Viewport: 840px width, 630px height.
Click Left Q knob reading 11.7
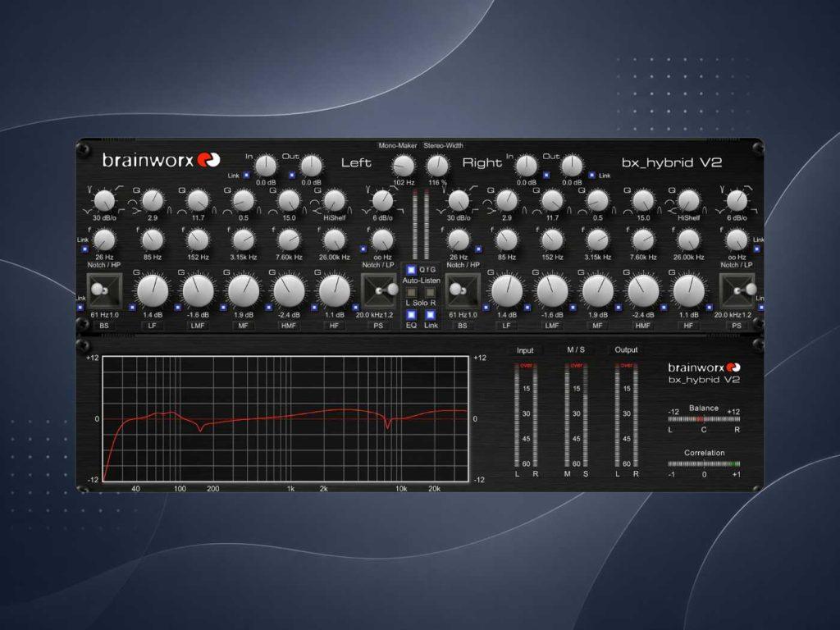click(199, 201)
